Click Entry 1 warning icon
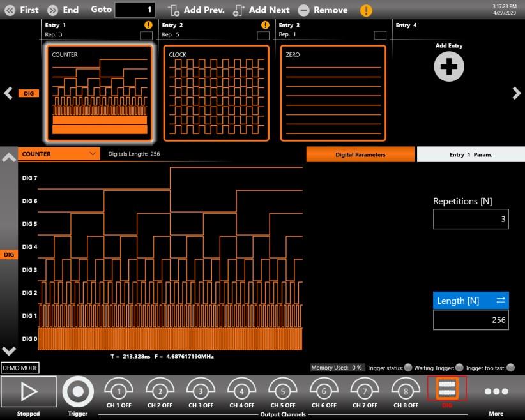 point(148,25)
